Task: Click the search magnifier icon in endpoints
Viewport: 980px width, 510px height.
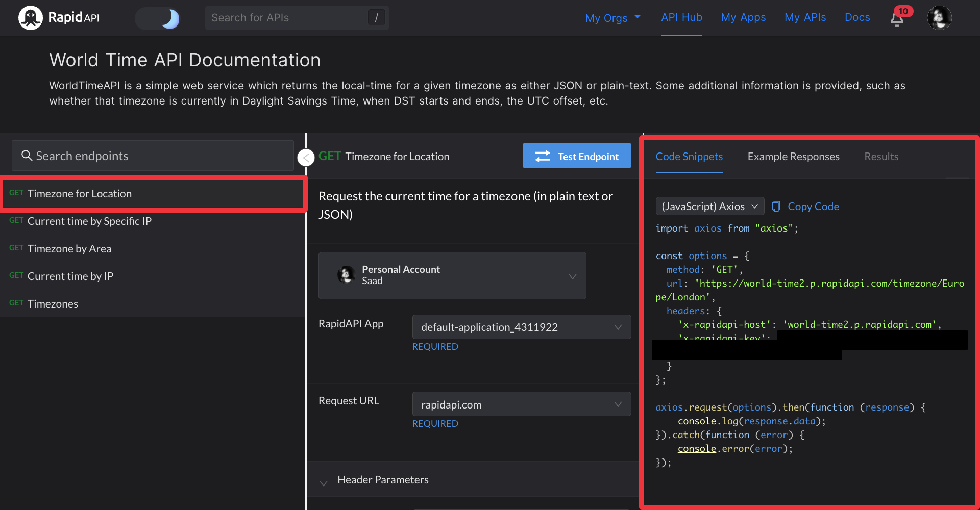Action: tap(27, 156)
